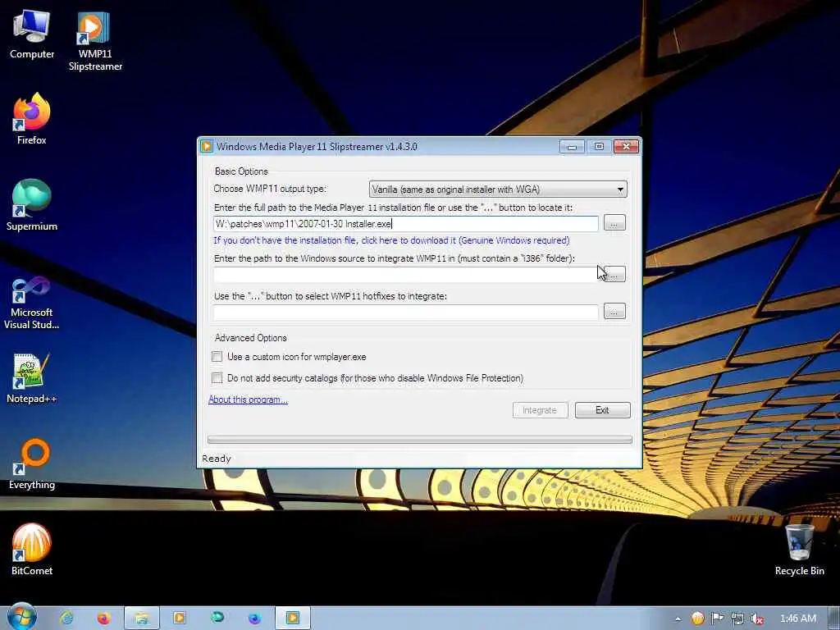
Task: Click the muted volume tray icon
Action: 756,619
